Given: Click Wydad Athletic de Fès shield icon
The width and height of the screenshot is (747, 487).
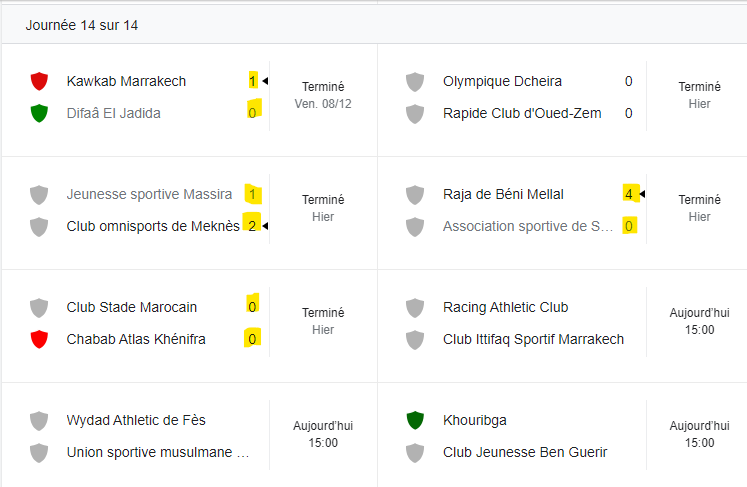Looking at the screenshot, I should tap(39, 420).
